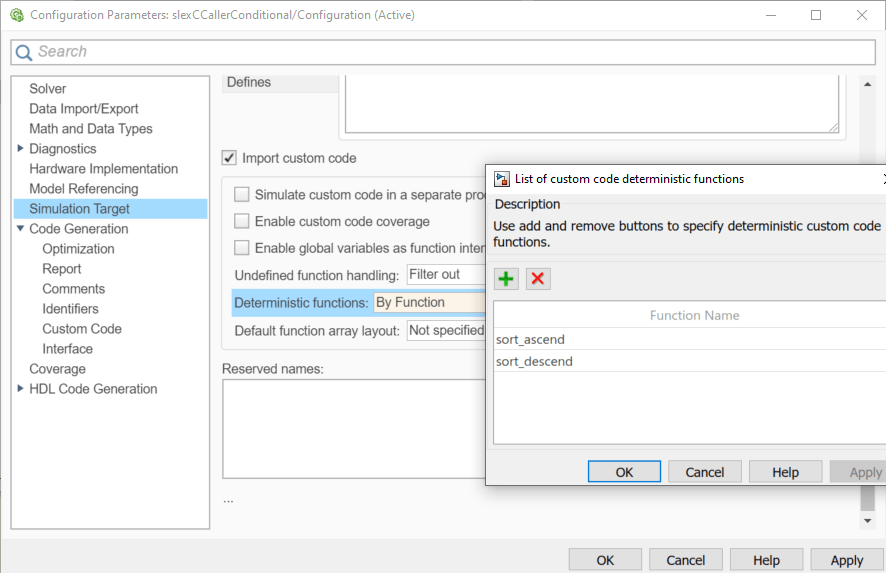This screenshot has height=573, width=886.
Task: Collapse the Code Generation tree node
Action: [x=20, y=228]
